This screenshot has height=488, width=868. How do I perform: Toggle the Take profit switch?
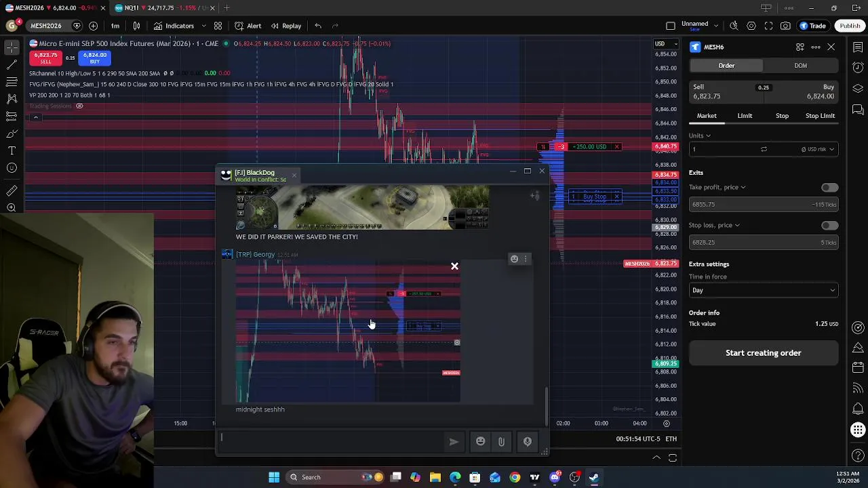point(829,188)
